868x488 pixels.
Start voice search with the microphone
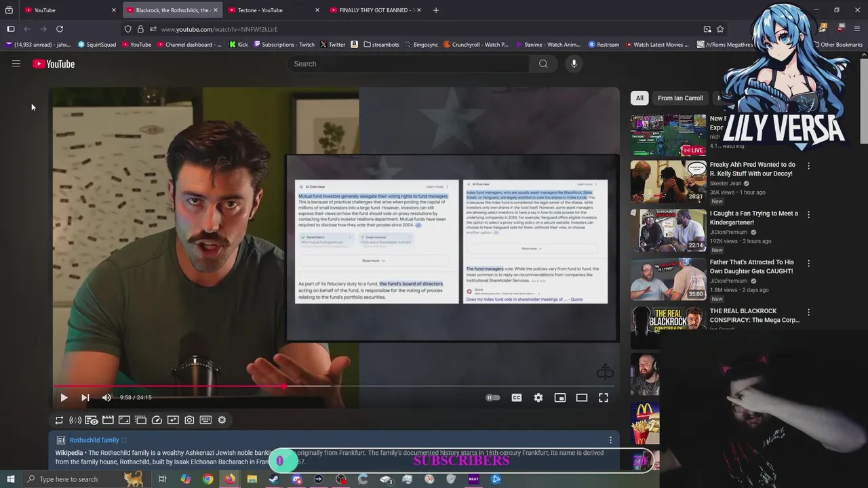[x=574, y=64]
